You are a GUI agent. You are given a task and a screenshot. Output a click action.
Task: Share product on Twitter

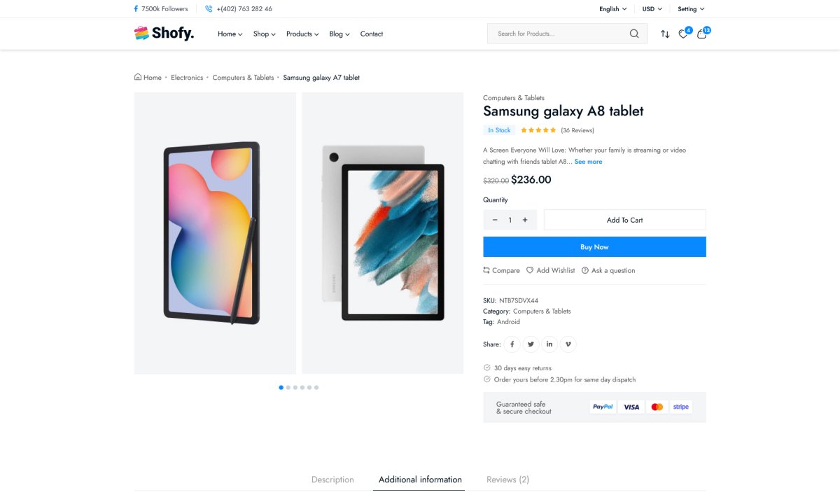(531, 344)
